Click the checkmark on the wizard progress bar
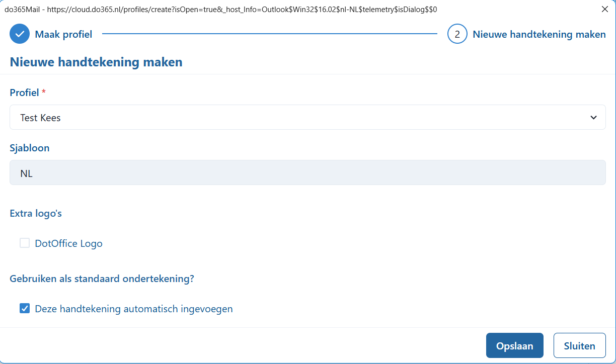 pyautogui.click(x=19, y=34)
